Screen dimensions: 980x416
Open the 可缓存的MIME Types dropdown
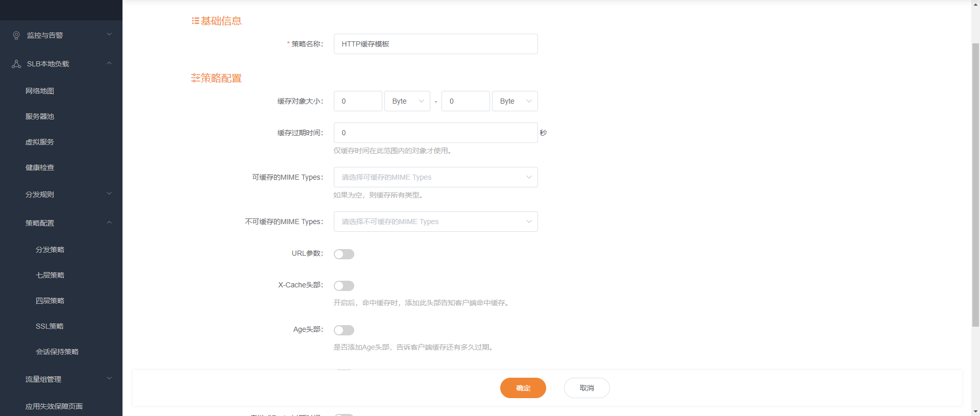click(435, 177)
